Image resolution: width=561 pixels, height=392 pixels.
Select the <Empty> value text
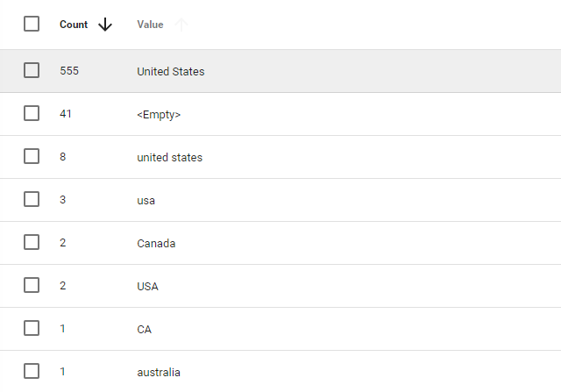click(x=159, y=115)
